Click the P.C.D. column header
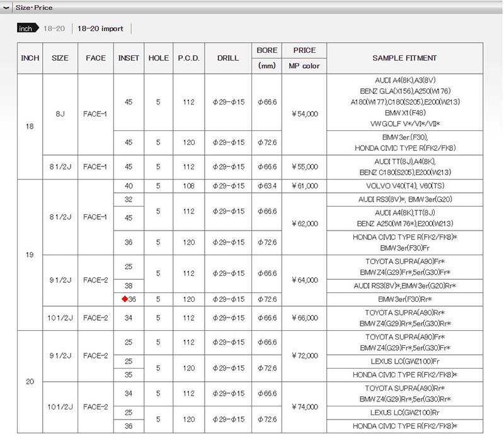This screenshot has height=441, width=504. coord(188,58)
